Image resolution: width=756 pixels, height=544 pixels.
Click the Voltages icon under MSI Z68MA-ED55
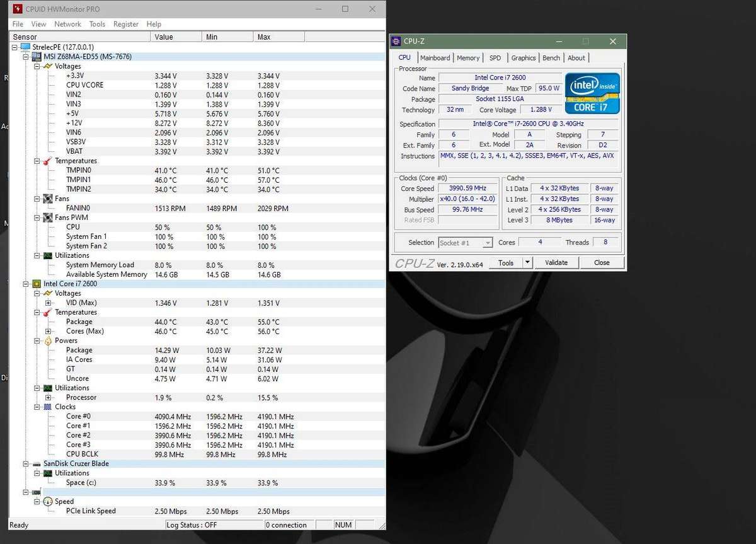pos(48,66)
